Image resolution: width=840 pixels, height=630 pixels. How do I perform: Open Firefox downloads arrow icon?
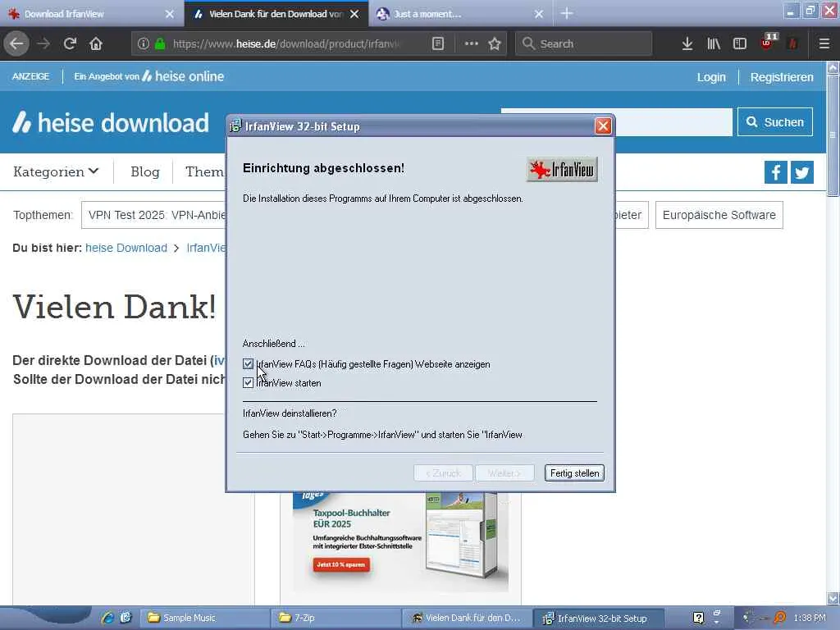[x=687, y=43]
